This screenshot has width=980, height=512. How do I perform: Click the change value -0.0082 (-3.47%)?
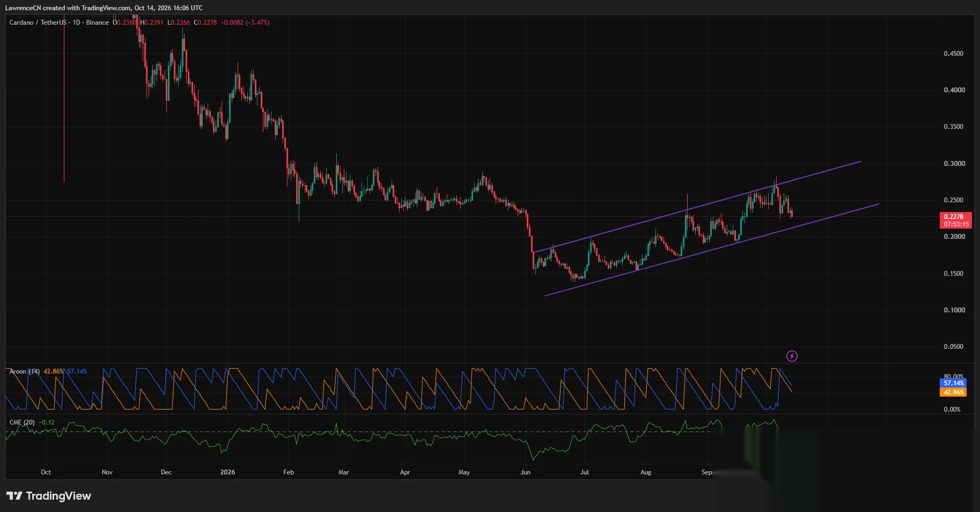[245, 23]
